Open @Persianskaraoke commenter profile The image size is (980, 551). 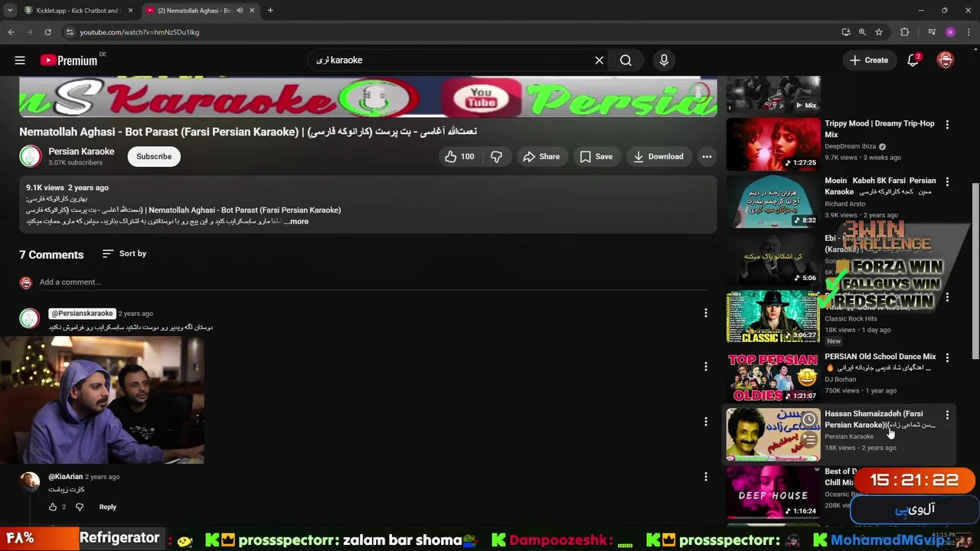click(x=82, y=313)
